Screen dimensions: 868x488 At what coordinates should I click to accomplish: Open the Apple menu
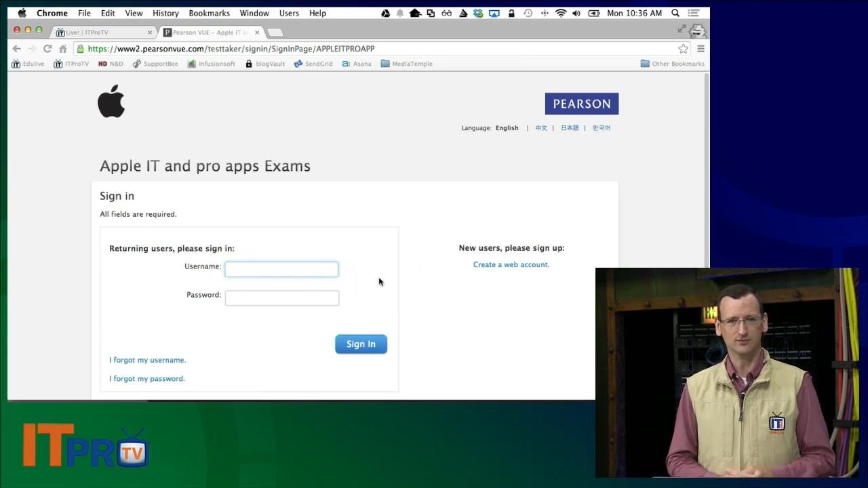22,13
